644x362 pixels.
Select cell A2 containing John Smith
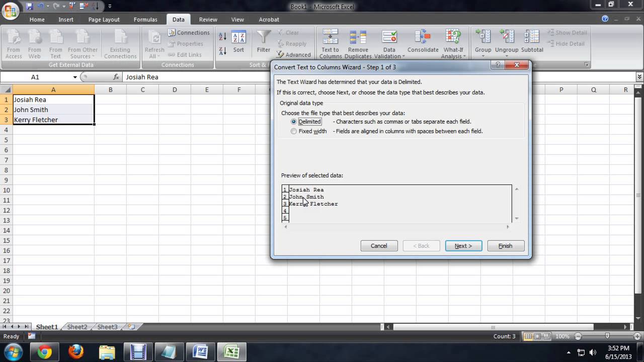point(53,110)
